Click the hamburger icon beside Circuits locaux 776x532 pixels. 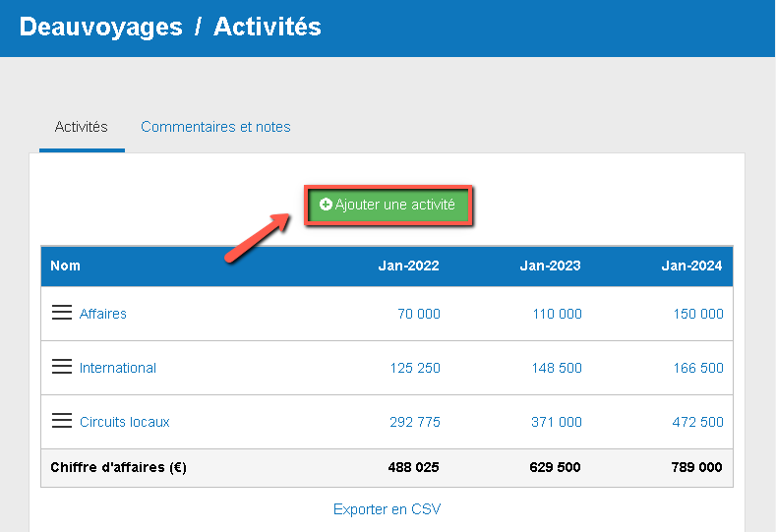click(x=62, y=421)
